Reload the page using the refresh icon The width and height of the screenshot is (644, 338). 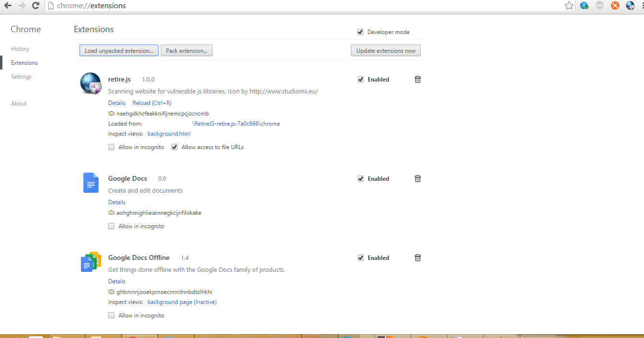click(35, 5)
